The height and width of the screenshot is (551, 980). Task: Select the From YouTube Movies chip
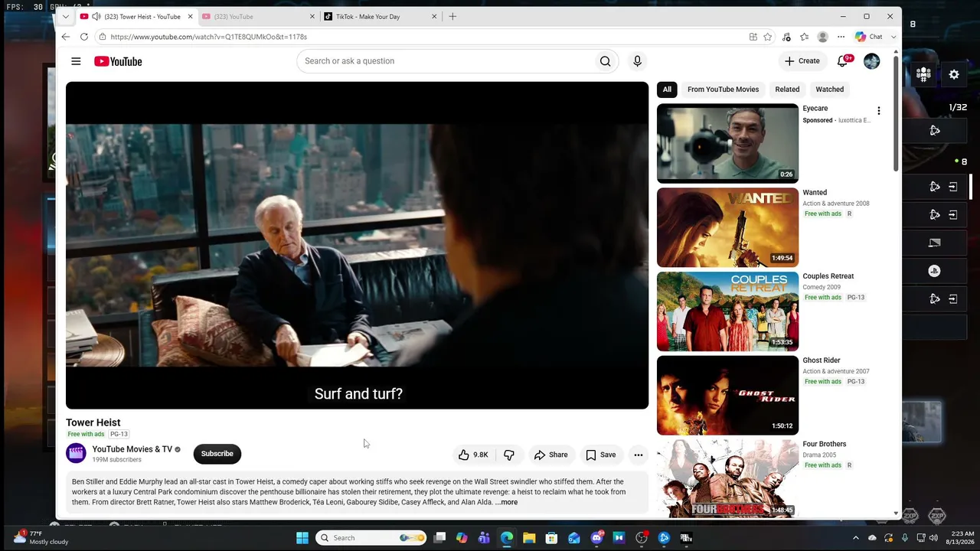pos(723,90)
